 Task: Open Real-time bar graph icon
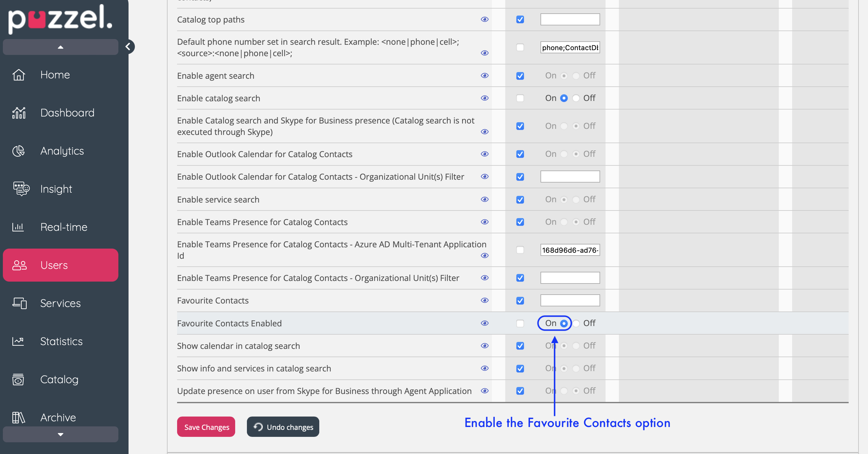coord(18,227)
